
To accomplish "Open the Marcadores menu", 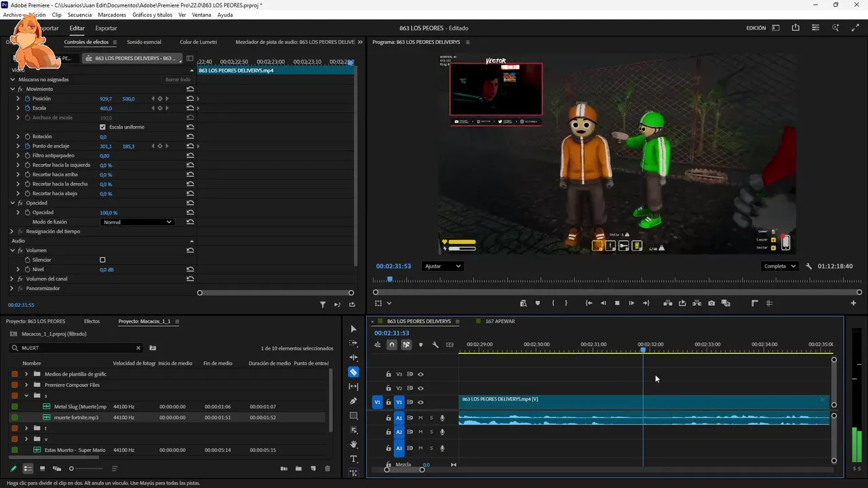I will (112, 15).
